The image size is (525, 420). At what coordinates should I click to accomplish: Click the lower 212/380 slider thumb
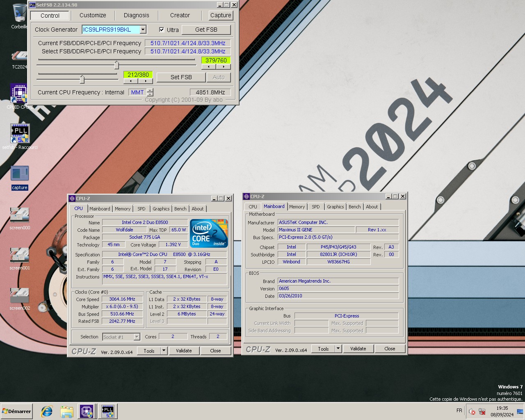82,79
